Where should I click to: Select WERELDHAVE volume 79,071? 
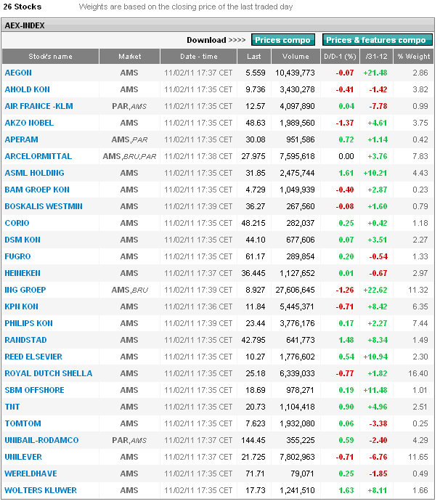301,474
